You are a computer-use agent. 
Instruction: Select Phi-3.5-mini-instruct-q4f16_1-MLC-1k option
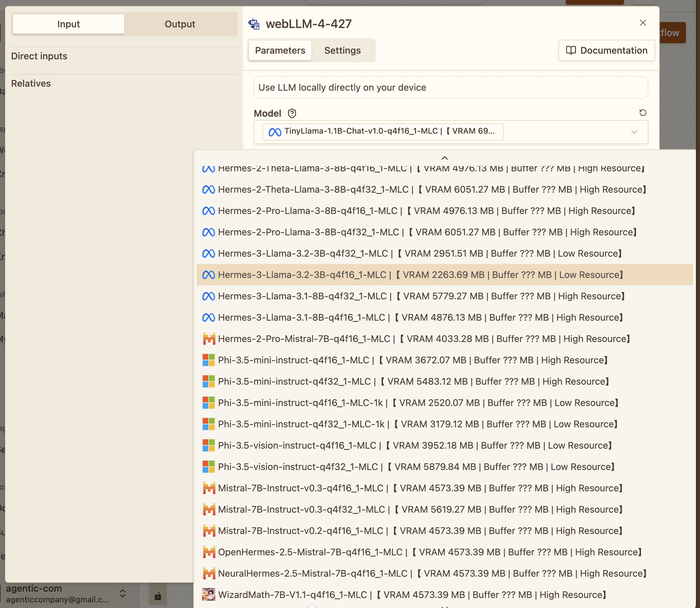click(444, 403)
